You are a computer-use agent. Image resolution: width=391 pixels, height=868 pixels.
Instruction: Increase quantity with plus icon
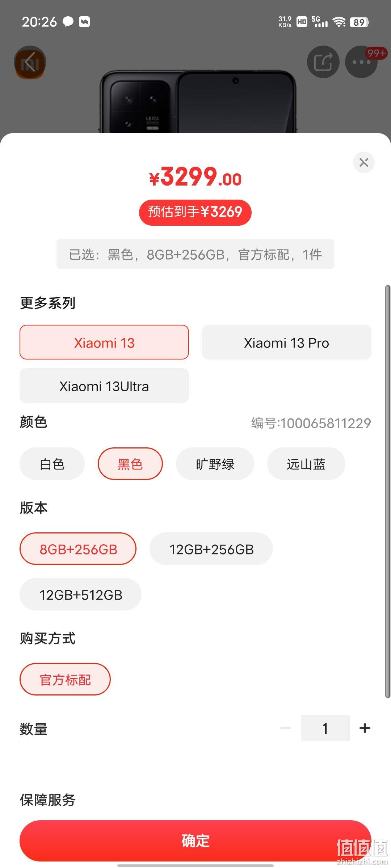[365, 728]
